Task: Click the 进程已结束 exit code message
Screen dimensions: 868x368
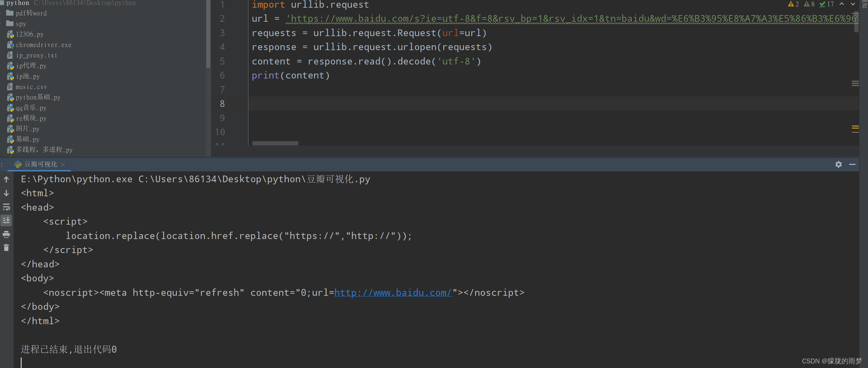Action: click(x=69, y=349)
